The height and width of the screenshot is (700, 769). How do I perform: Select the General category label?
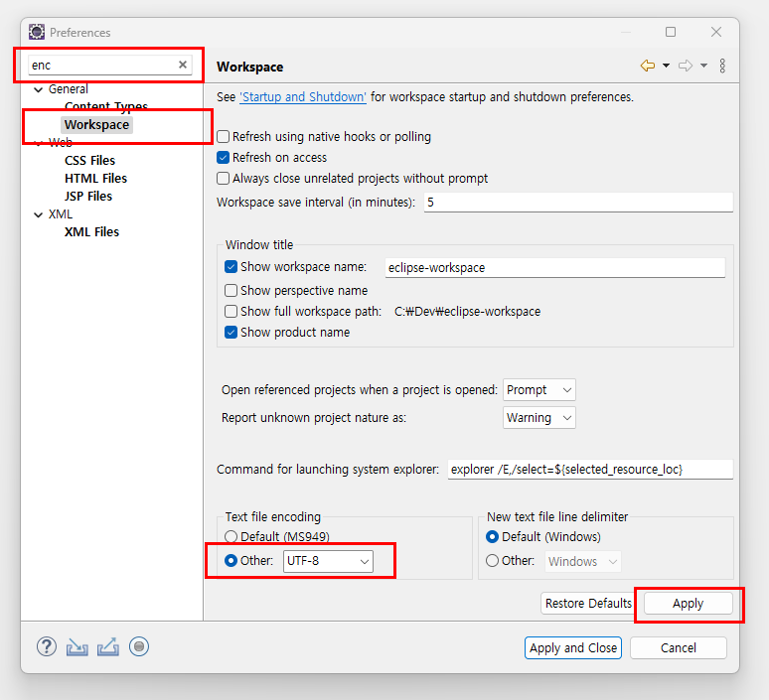point(69,89)
